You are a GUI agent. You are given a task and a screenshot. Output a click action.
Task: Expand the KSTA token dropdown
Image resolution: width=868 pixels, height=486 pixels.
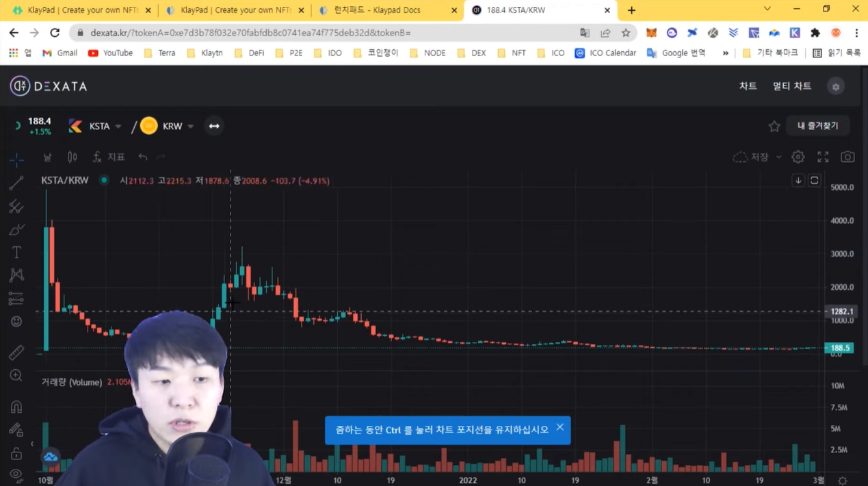pos(118,126)
